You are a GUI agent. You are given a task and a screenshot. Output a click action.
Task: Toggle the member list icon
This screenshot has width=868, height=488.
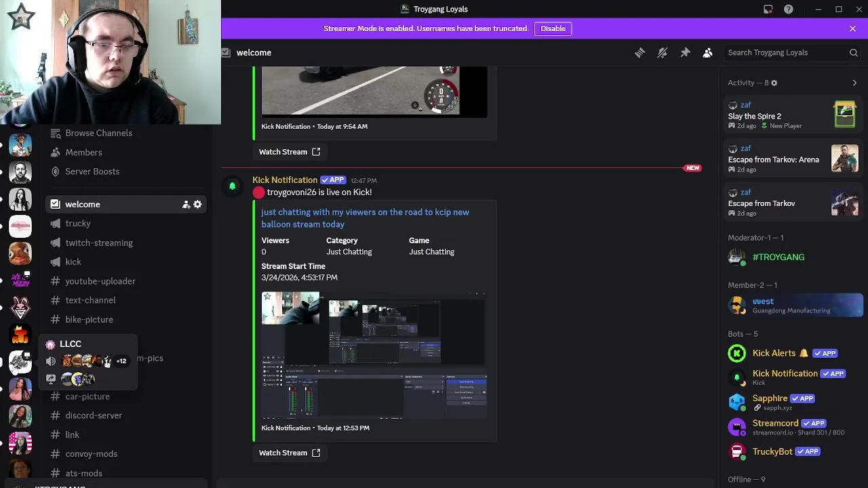click(x=707, y=52)
